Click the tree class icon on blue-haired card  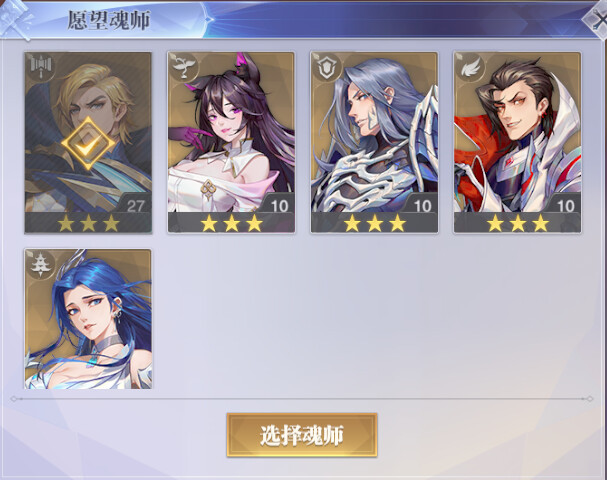(41, 265)
